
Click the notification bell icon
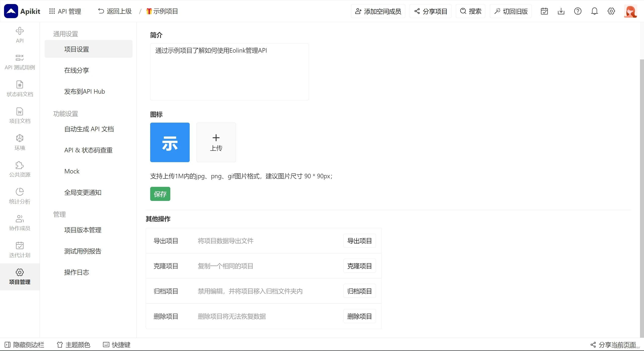tap(594, 11)
